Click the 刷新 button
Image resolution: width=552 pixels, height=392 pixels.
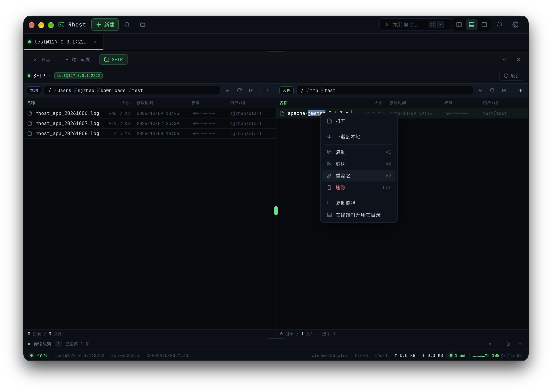point(511,76)
